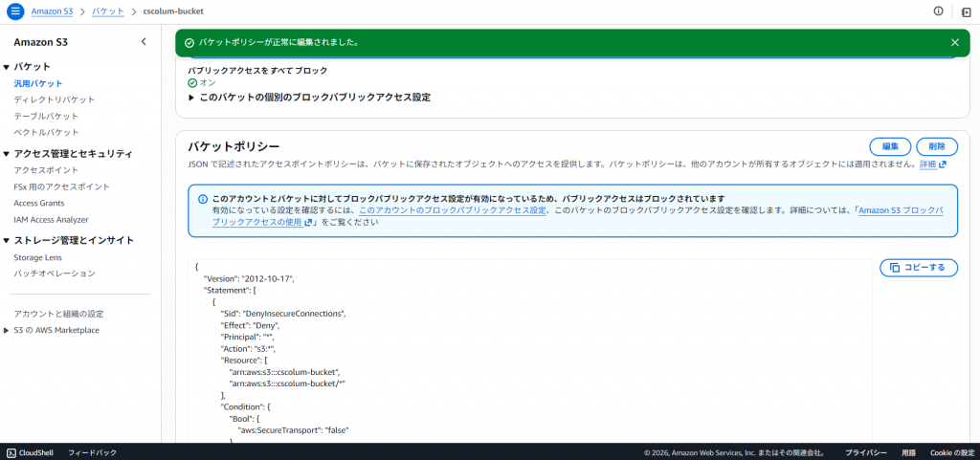Click the blue info icon in the alert box
The height and width of the screenshot is (460, 980).
click(x=202, y=199)
